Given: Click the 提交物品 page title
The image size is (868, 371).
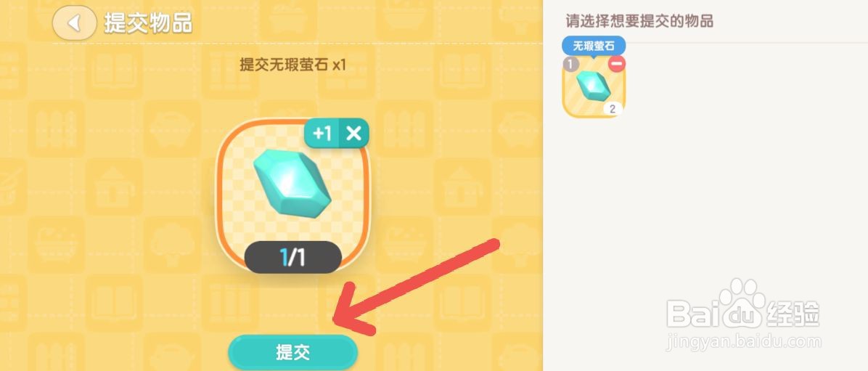Looking at the screenshot, I should tap(148, 24).
